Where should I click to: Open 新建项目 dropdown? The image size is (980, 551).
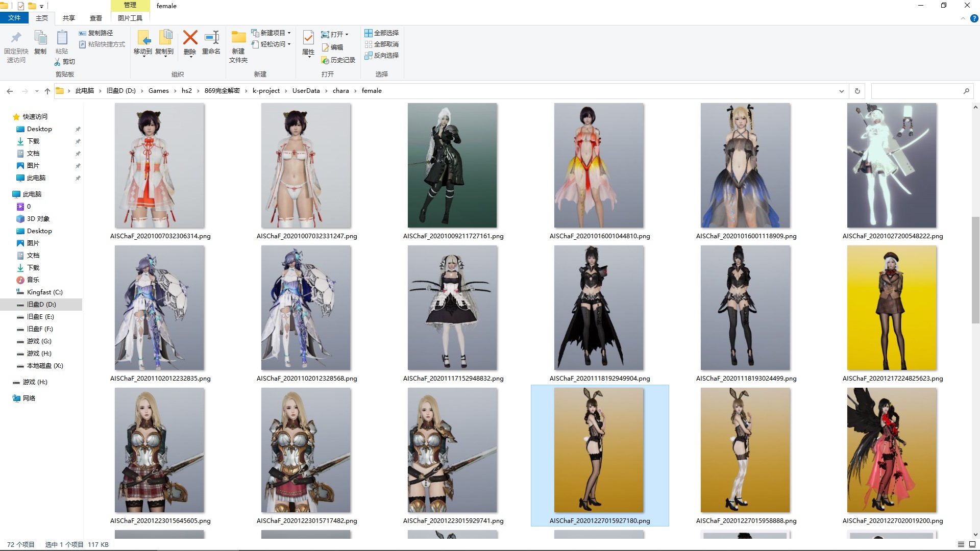pos(271,33)
